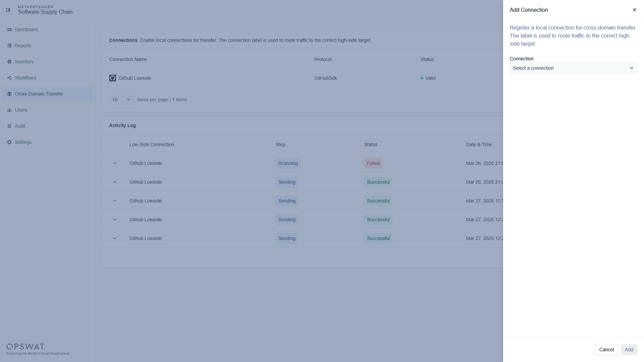
Task: Click the GitHub logo beside Github Lowside
Action: point(113,78)
